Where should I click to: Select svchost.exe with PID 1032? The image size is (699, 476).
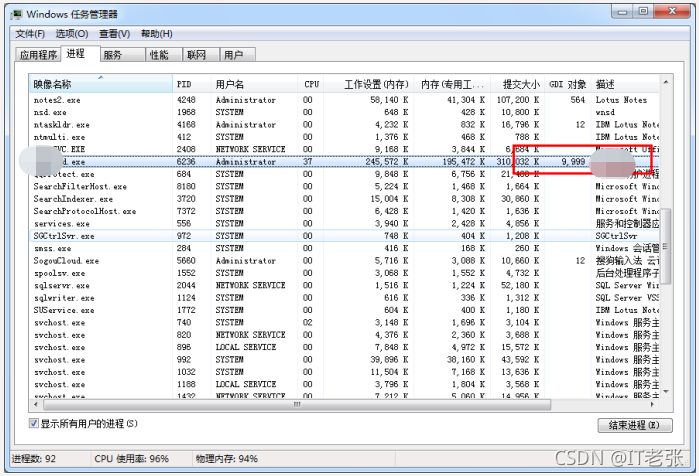point(345,372)
